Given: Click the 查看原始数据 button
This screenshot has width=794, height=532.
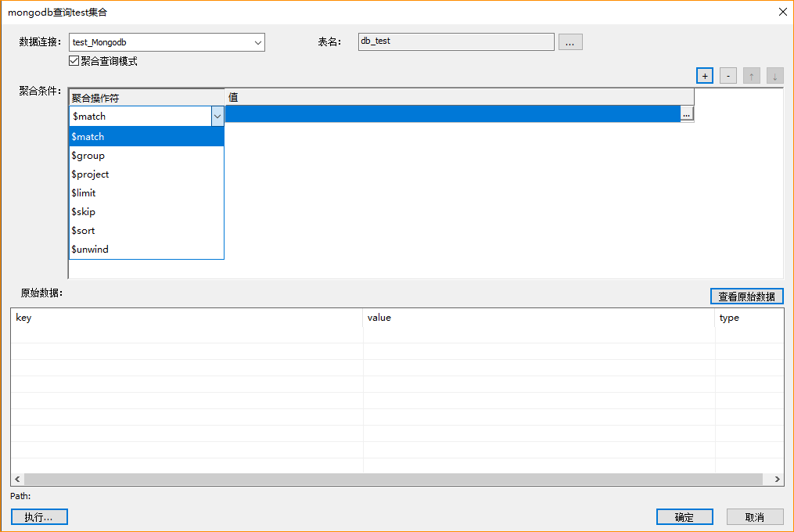Looking at the screenshot, I should 746,297.
